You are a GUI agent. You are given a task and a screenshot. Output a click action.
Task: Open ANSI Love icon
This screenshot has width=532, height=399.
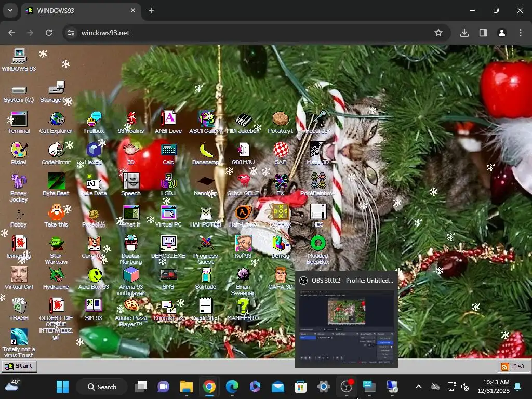pyautogui.click(x=168, y=119)
